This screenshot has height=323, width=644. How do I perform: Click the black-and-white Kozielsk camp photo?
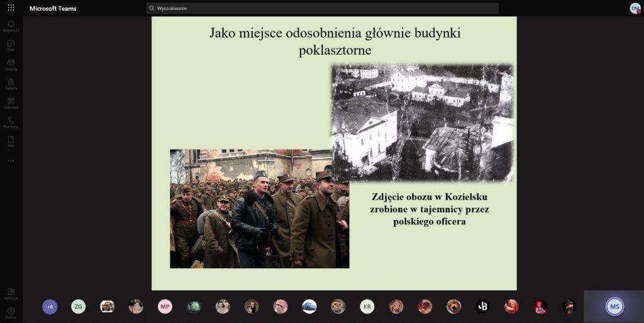(x=421, y=123)
